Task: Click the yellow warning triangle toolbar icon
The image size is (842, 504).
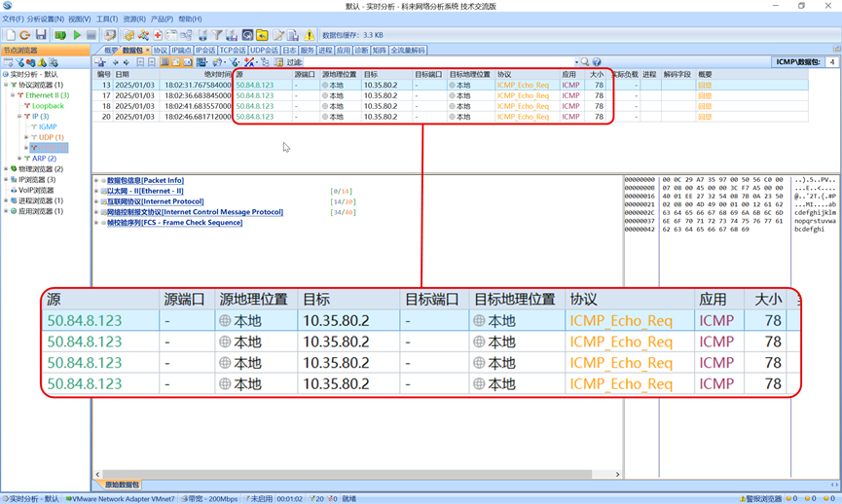Action: click(x=310, y=35)
